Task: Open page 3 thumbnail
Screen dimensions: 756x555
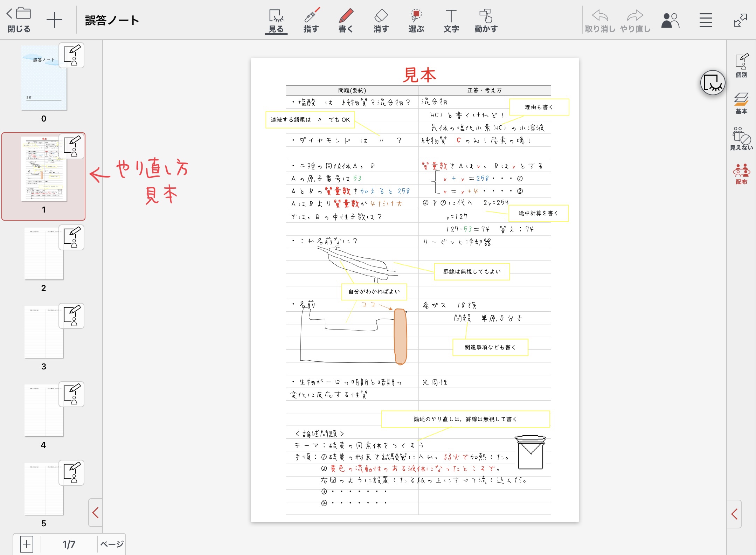Action: [44, 332]
